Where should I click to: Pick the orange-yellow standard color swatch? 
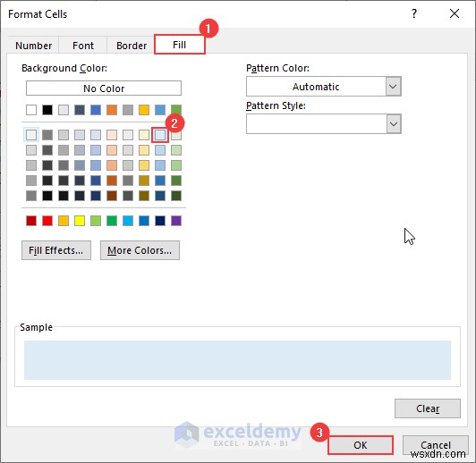coord(64,221)
